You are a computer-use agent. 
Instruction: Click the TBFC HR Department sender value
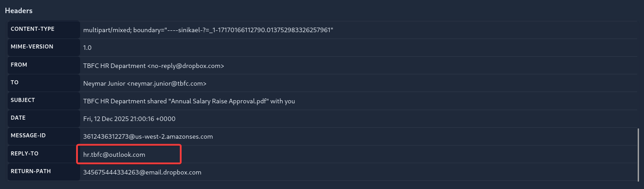click(154, 66)
